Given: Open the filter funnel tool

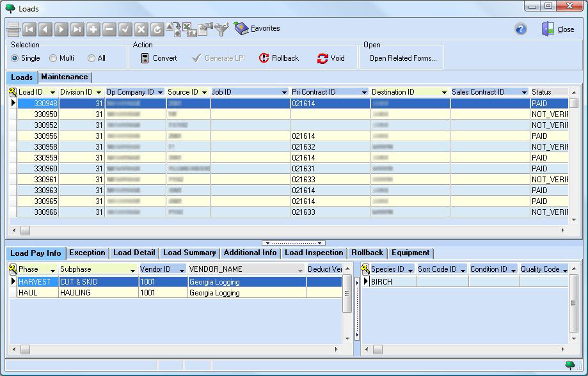Looking at the screenshot, I should pyautogui.click(x=221, y=29).
